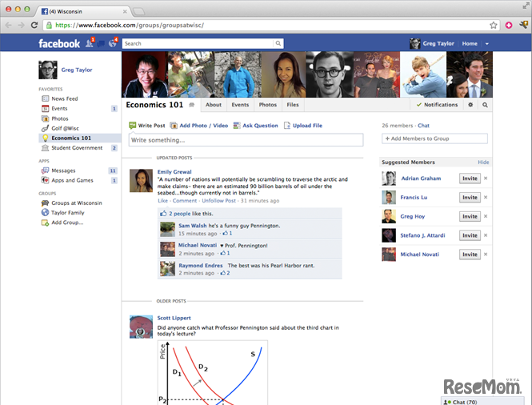The width and height of the screenshot is (532, 405).
Task: Invite Francis Lu to group
Action: click(470, 198)
